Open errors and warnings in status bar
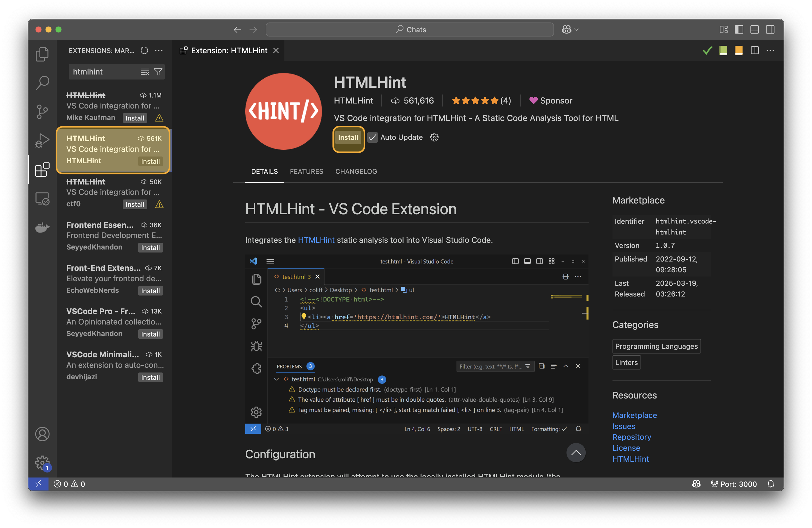812x528 pixels. click(x=69, y=484)
